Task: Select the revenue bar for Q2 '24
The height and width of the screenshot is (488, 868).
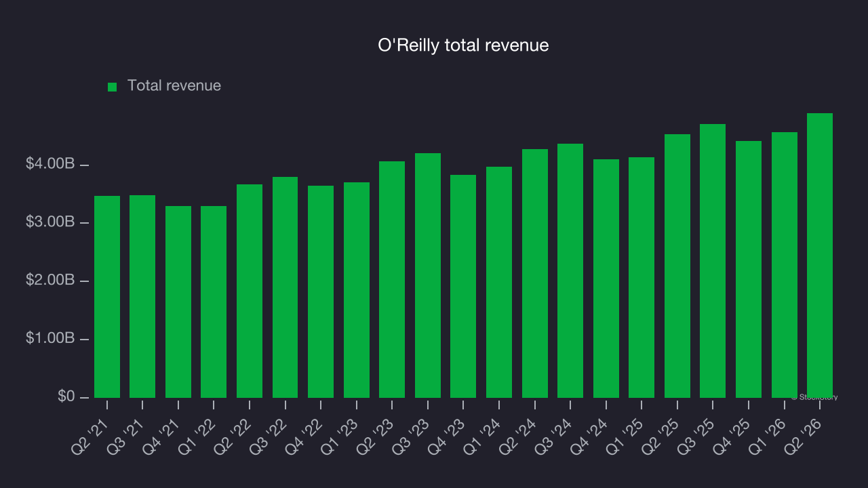Action: click(x=535, y=273)
